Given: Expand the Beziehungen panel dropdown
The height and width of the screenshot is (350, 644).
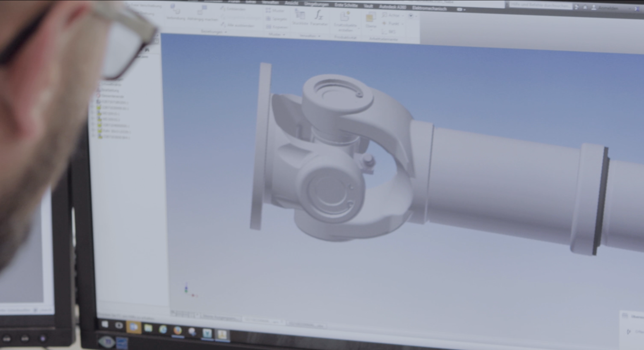Looking at the screenshot, I should 225,32.
